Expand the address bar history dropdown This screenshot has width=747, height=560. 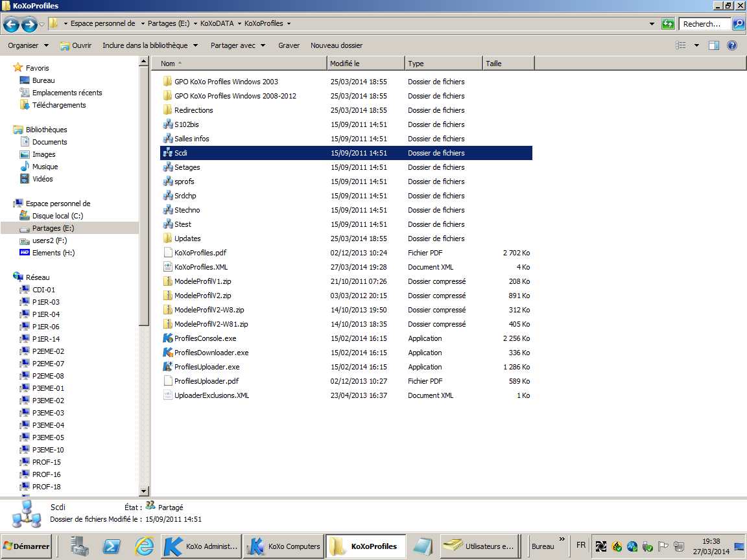[x=652, y=24]
